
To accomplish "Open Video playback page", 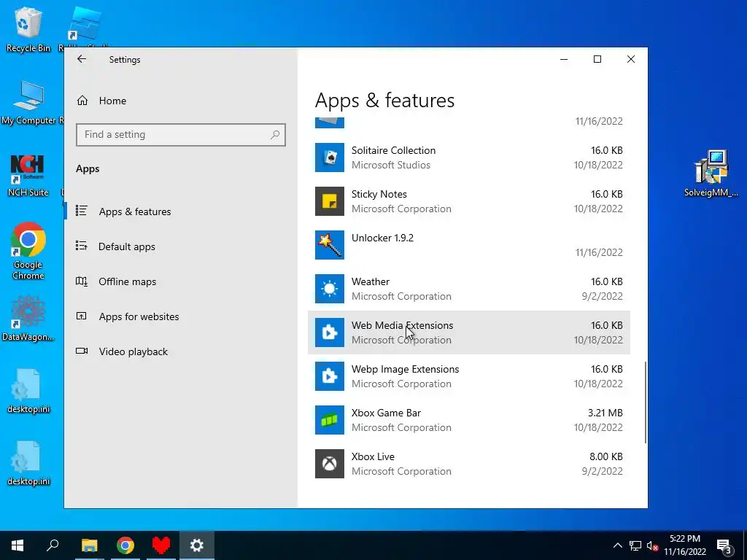I will click(x=133, y=351).
